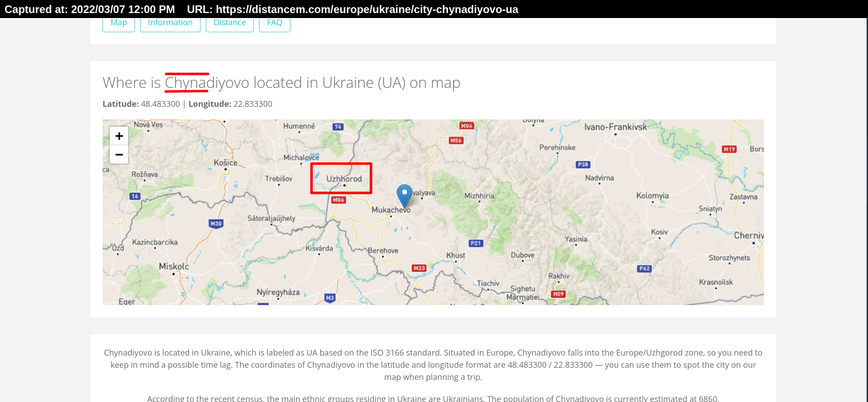Click the P38 road badge
868x402 pixels.
(583, 164)
